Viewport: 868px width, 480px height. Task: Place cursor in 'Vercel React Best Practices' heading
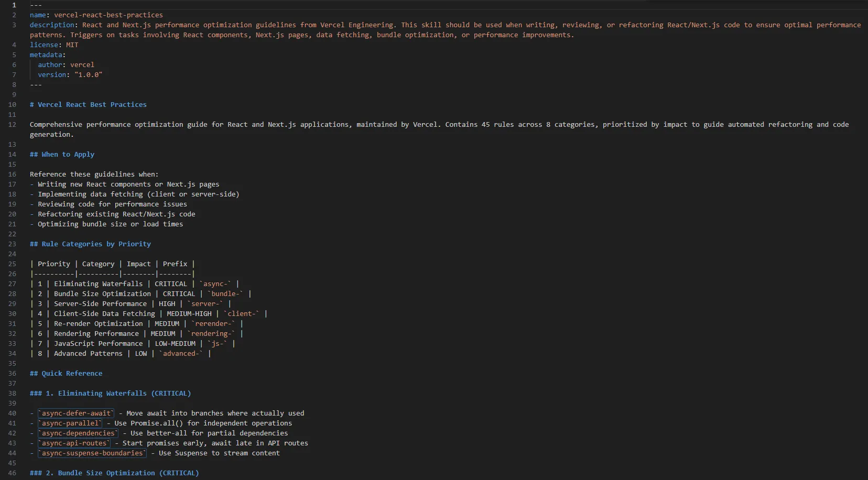[92, 105]
